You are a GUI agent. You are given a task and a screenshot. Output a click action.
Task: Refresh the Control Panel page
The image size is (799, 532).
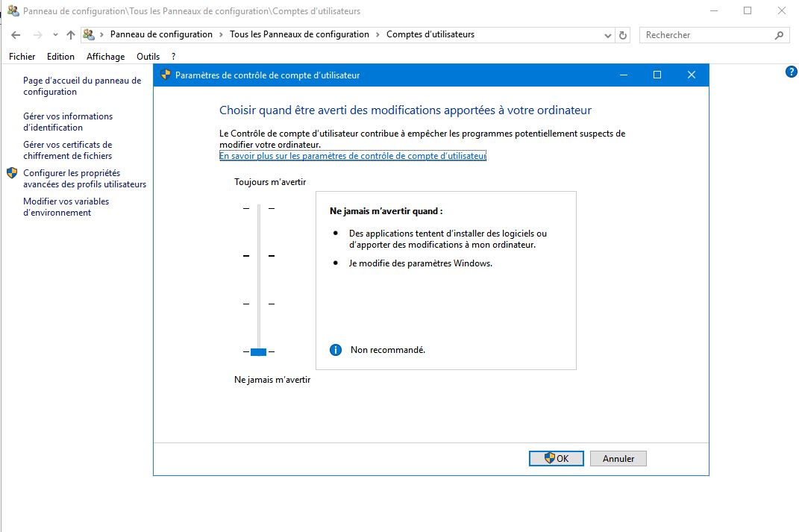623,35
